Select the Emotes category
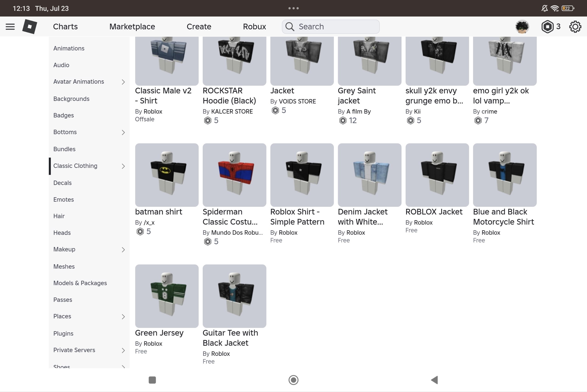The width and height of the screenshot is (587, 392). tap(64, 200)
